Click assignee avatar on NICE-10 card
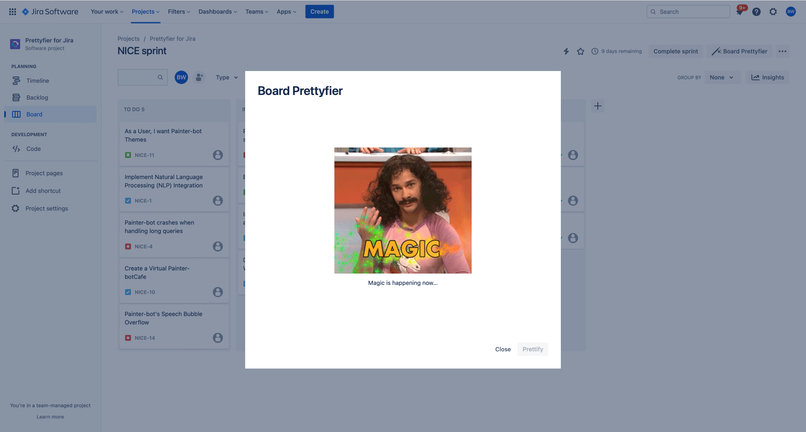Screen dimensions: 806x432 click(218, 292)
